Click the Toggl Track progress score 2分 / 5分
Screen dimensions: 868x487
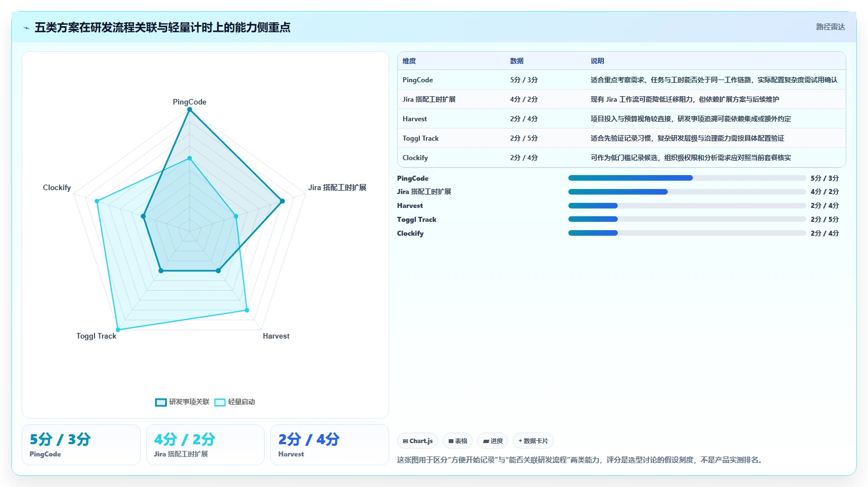pyautogui.click(x=825, y=220)
